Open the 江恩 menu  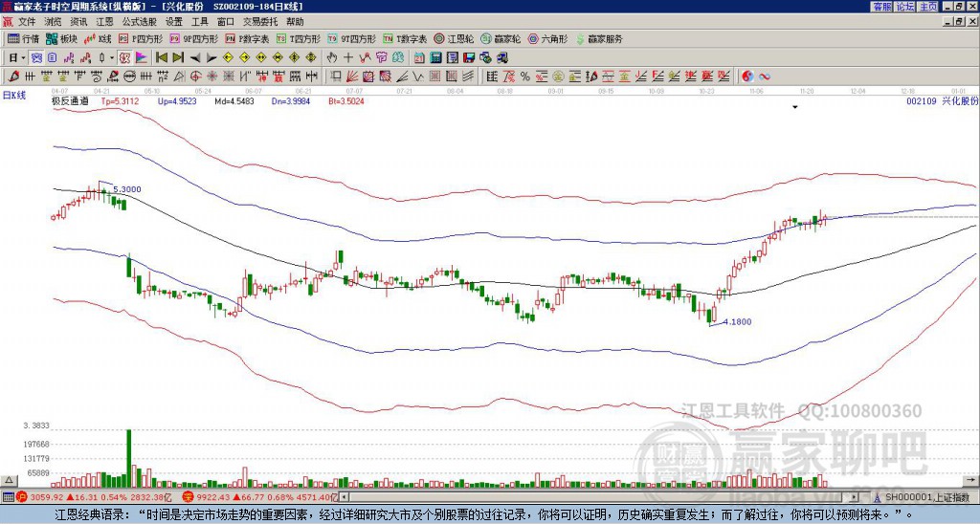coord(104,22)
